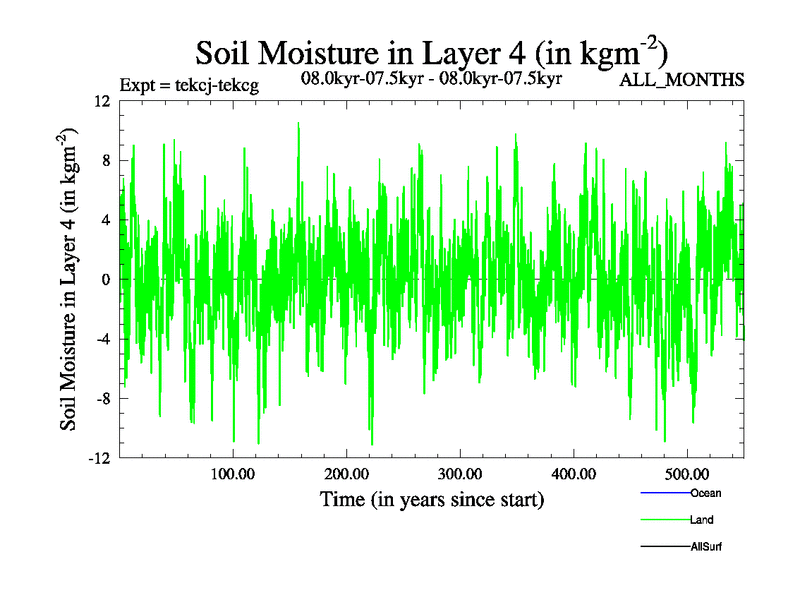
Task: Click the 300.00 x-axis tick label
Action: tap(459, 473)
